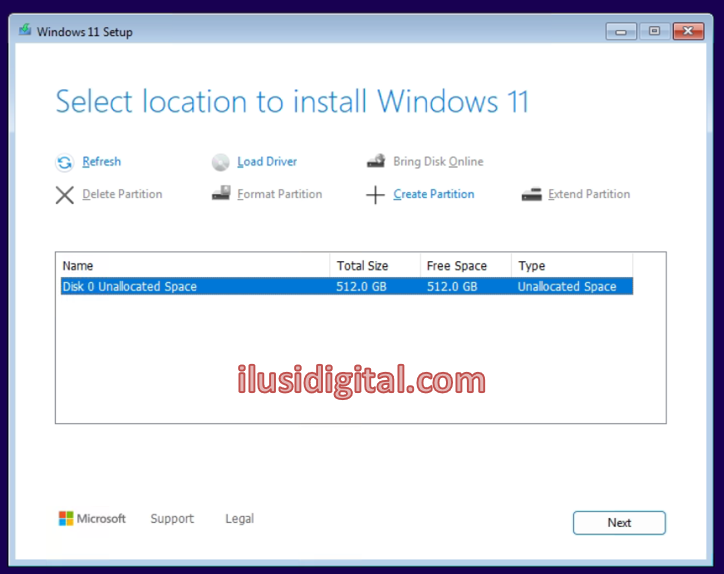Click the Create Partition plus icon
This screenshot has height=574, width=724.
pos(375,195)
